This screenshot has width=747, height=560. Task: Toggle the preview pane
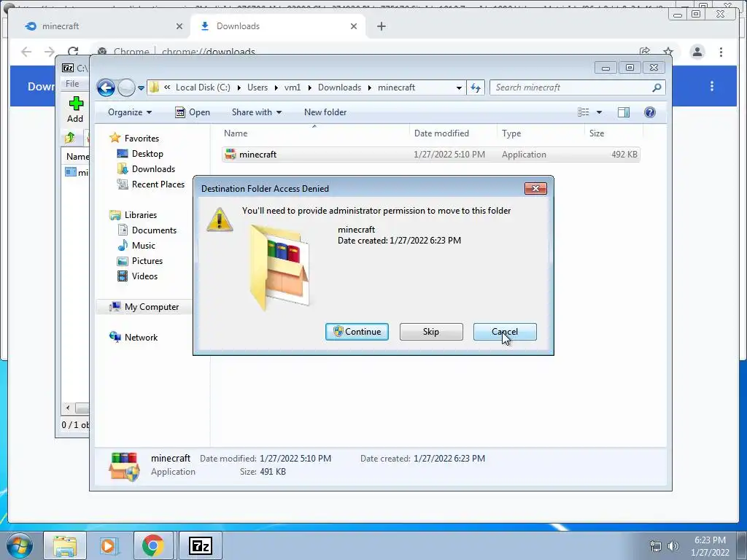pyautogui.click(x=624, y=112)
